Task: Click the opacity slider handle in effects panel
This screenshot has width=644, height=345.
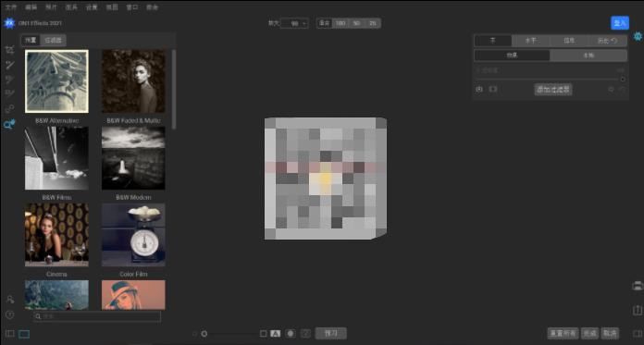Action: click(x=623, y=80)
